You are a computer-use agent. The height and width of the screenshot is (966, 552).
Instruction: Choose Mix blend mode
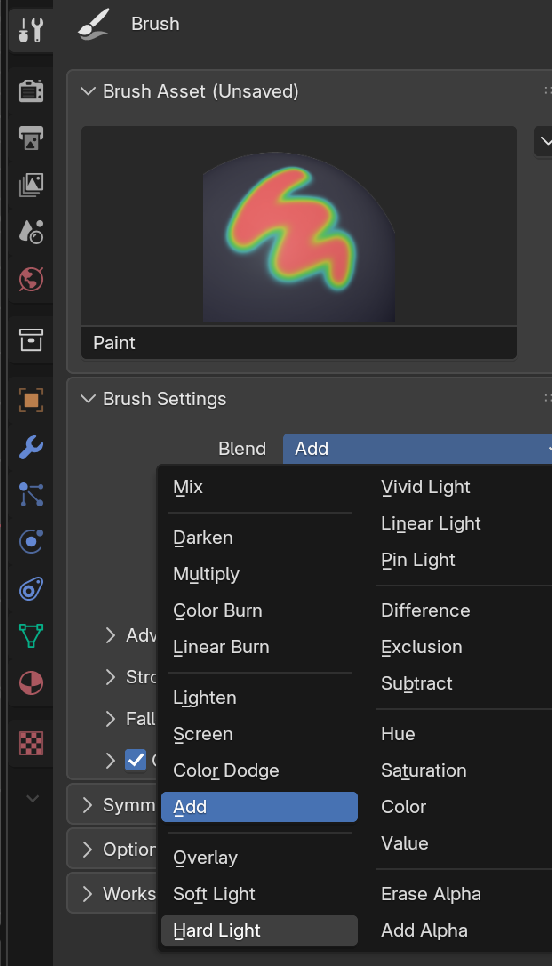click(259, 487)
